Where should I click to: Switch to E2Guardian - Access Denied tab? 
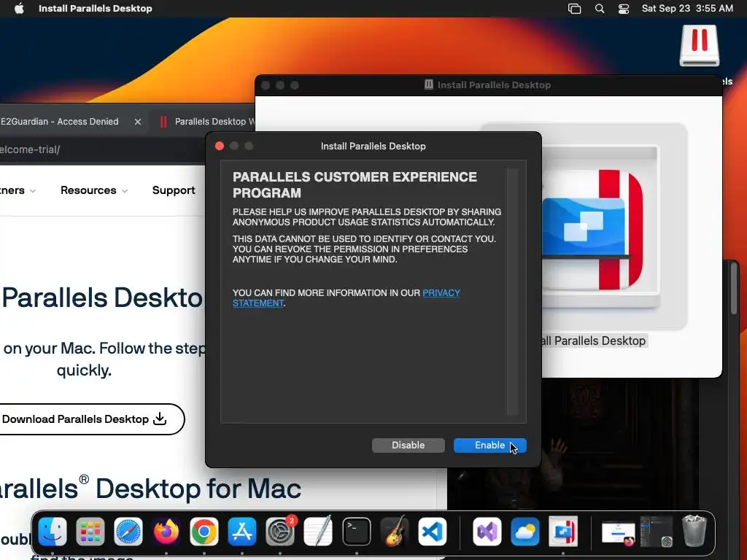pos(59,122)
